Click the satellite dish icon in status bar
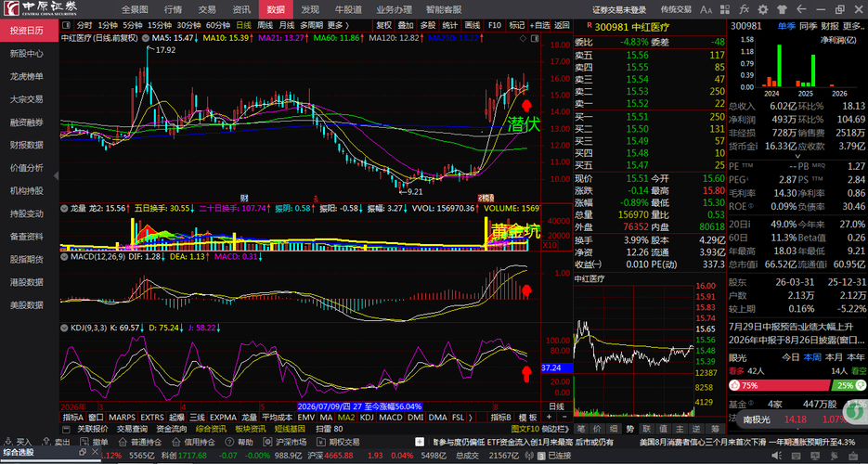This screenshot has width=868, height=464. click(x=833, y=456)
